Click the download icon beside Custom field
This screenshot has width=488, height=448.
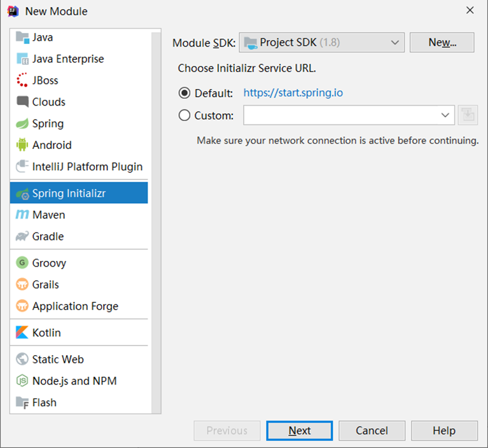click(467, 115)
